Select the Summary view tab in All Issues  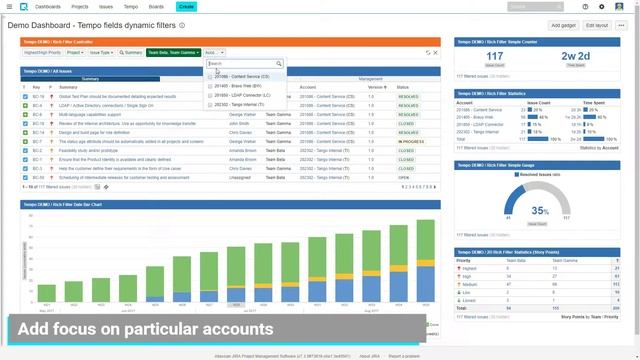tap(90, 79)
